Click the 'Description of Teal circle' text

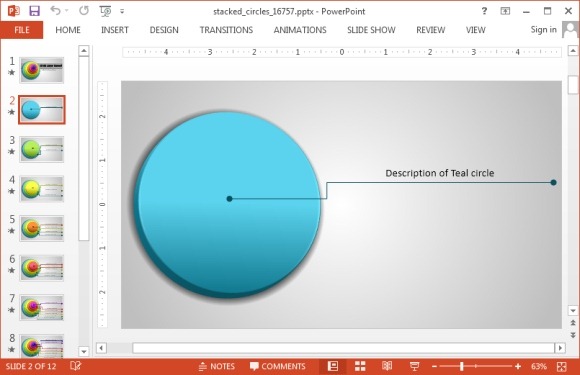[x=440, y=173]
